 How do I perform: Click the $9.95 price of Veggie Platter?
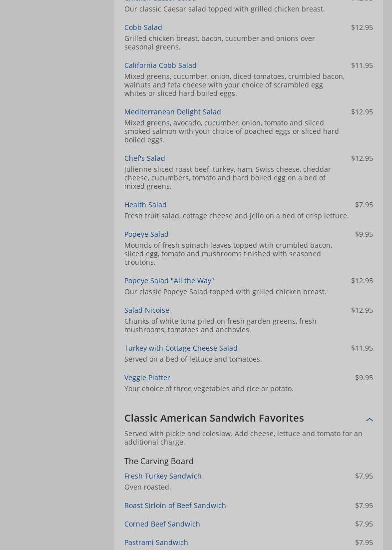pos(364,378)
